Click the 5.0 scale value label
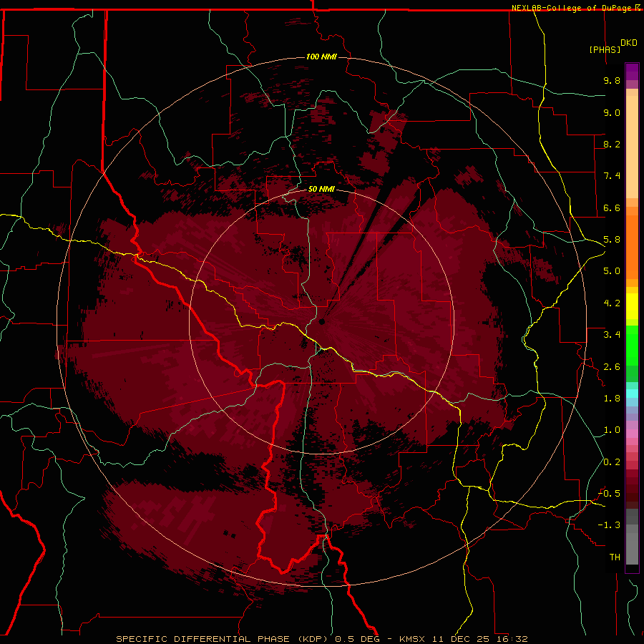 pyautogui.click(x=612, y=271)
